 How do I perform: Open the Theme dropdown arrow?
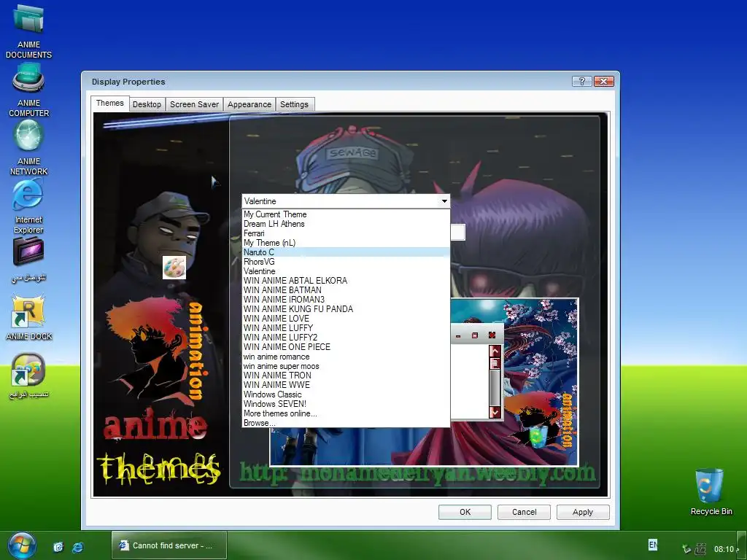[444, 201]
